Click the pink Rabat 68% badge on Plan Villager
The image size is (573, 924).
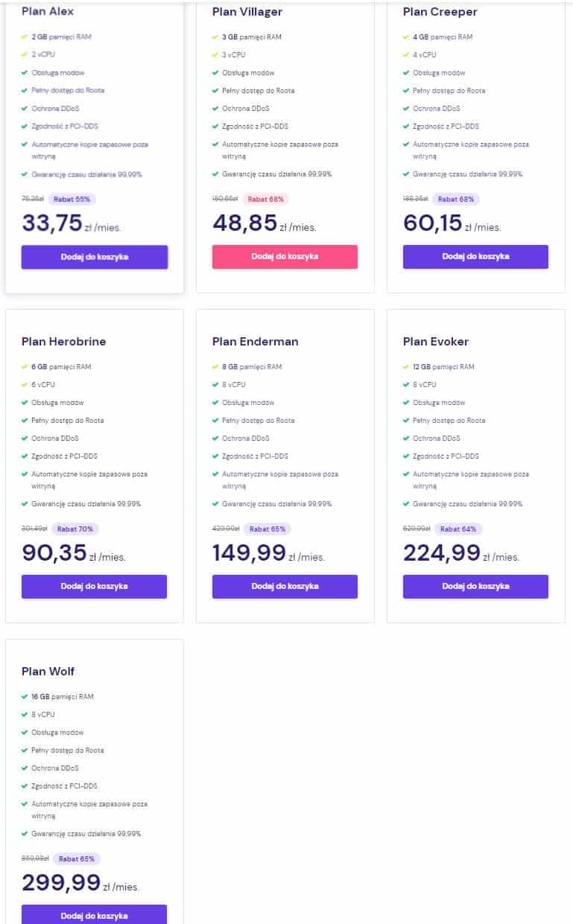pyautogui.click(x=266, y=200)
